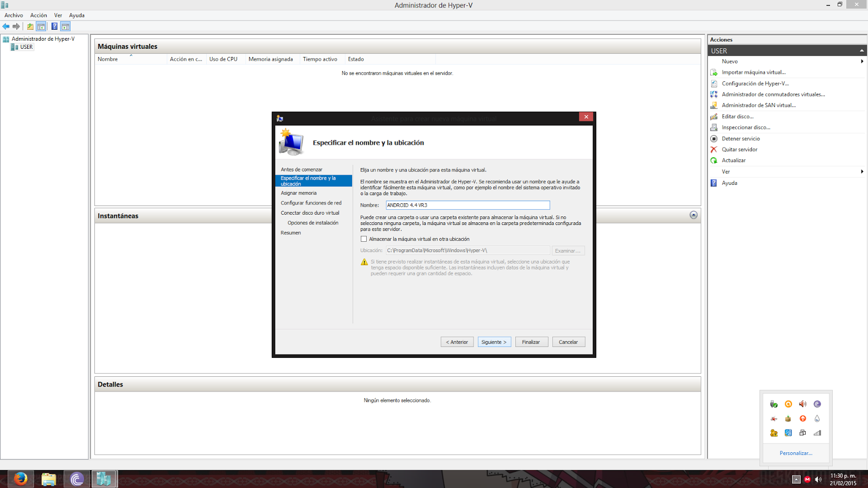Click the Cancelar button
The image size is (868, 488).
pyautogui.click(x=569, y=342)
